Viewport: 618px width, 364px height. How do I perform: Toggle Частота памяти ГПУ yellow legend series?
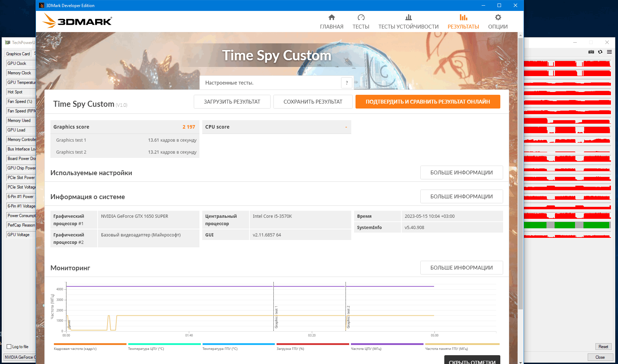[x=462, y=347]
